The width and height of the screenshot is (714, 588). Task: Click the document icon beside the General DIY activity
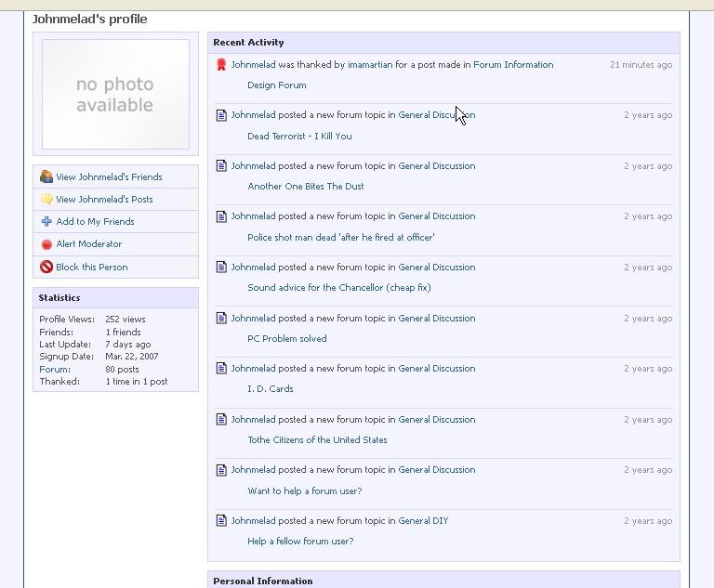tap(221, 521)
